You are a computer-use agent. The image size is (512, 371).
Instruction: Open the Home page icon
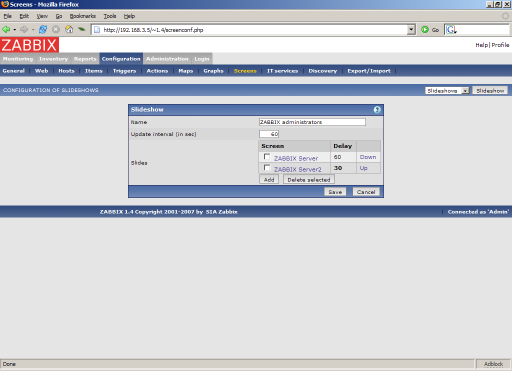(x=69, y=30)
